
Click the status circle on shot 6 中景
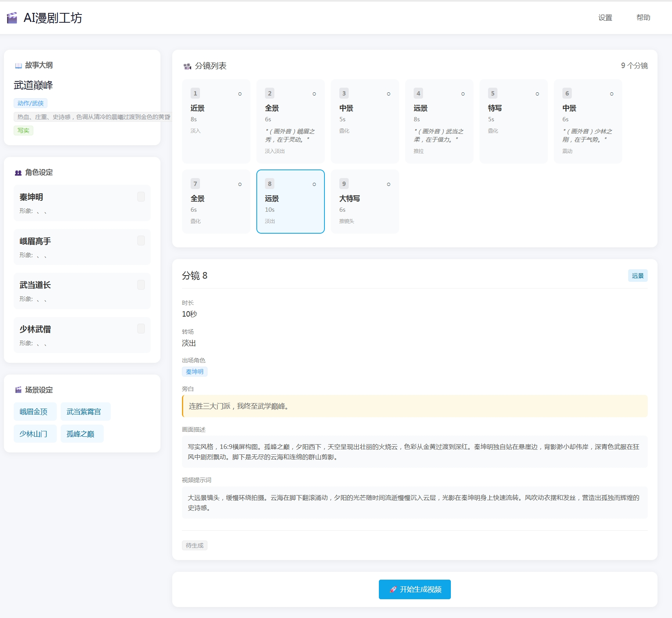coord(612,94)
